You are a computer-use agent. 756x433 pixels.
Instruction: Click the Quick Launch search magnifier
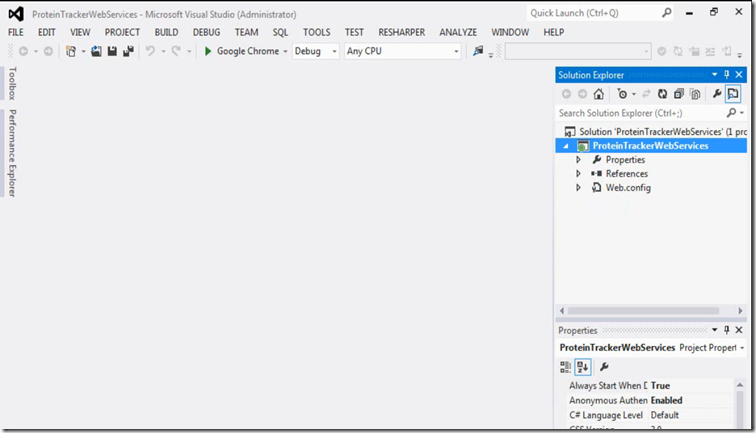666,13
